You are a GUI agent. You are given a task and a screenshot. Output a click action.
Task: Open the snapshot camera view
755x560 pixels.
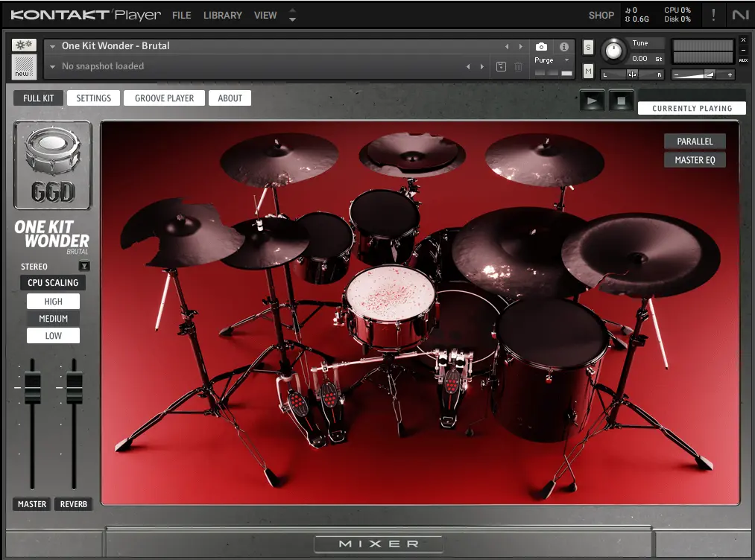pos(541,47)
